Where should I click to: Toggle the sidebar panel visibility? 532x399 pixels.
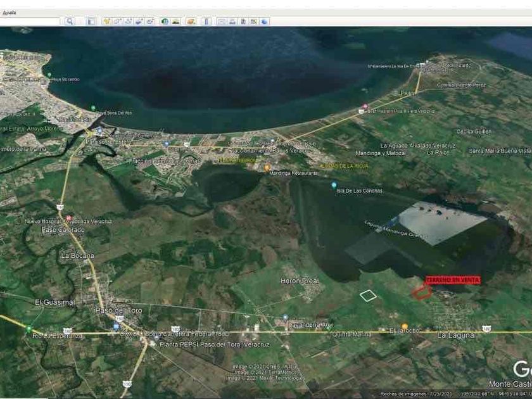coord(91,22)
